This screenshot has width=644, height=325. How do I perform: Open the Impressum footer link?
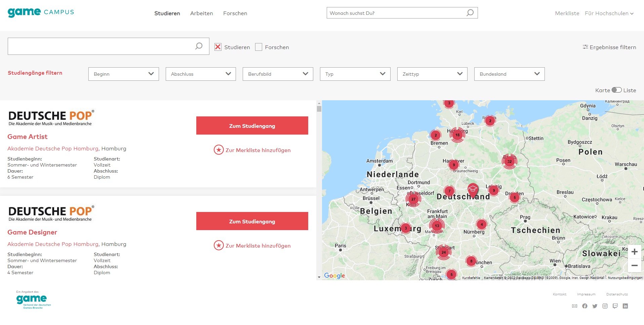click(586, 294)
